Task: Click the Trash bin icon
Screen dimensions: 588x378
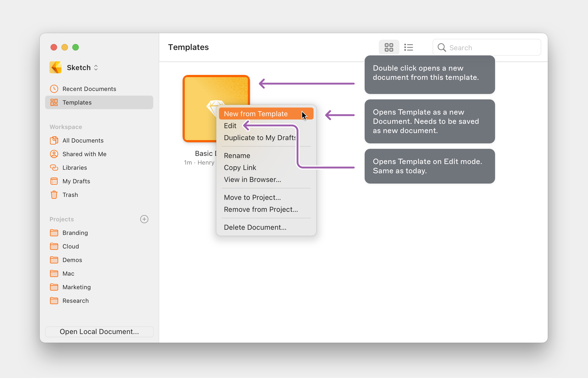Action: (x=54, y=195)
